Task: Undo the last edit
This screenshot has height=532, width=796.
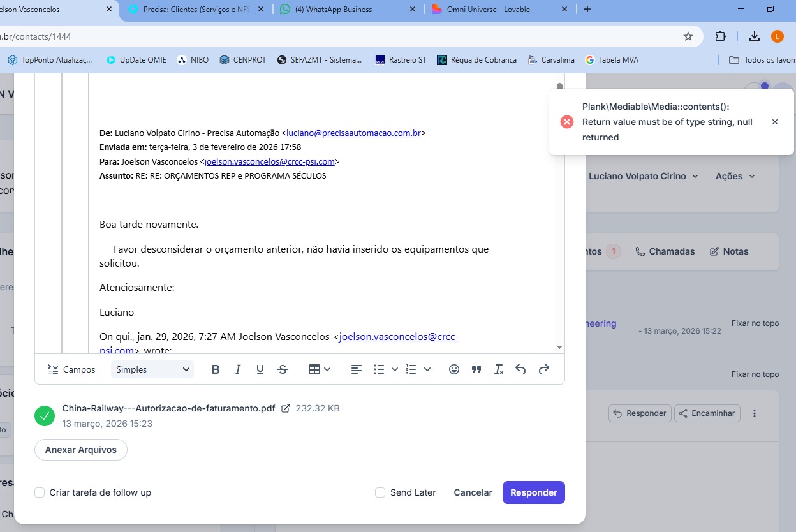Action: pyautogui.click(x=520, y=369)
